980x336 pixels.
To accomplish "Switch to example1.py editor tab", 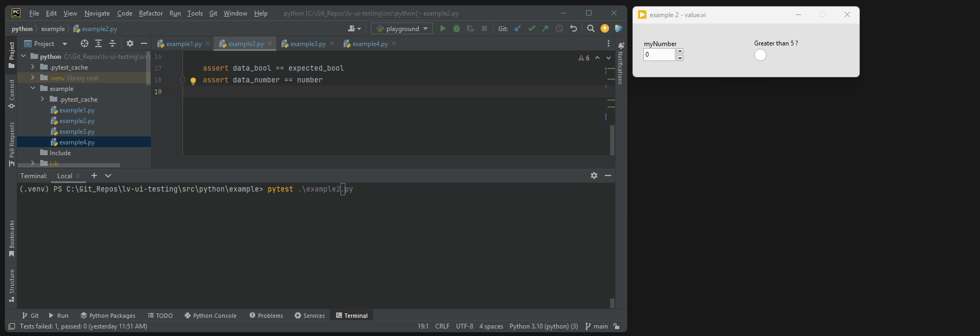I will pos(179,44).
